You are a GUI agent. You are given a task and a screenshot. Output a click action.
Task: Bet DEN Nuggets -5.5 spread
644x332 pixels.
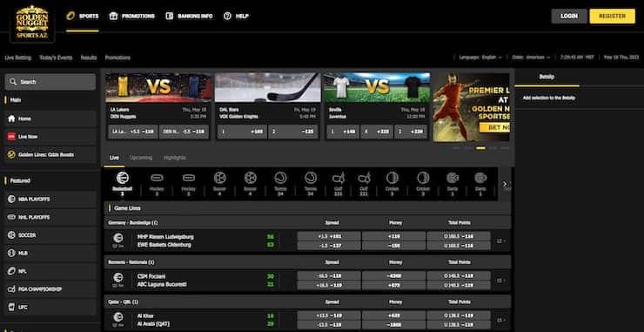pos(184,132)
